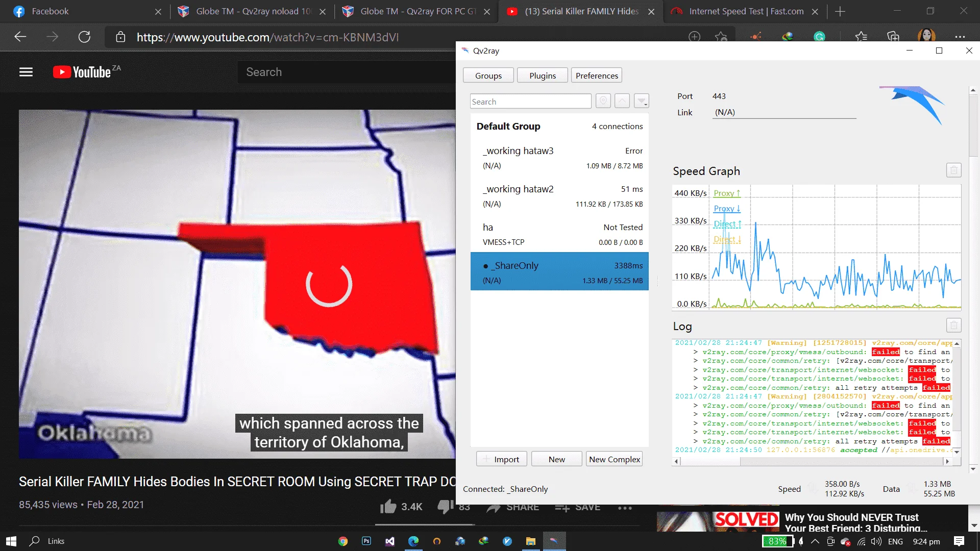Click New Complex button
The image size is (980, 551).
point(614,459)
